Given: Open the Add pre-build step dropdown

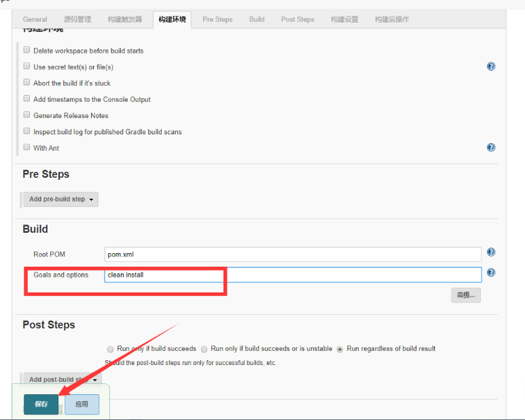Looking at the screenshot, I should coord(60,199).
